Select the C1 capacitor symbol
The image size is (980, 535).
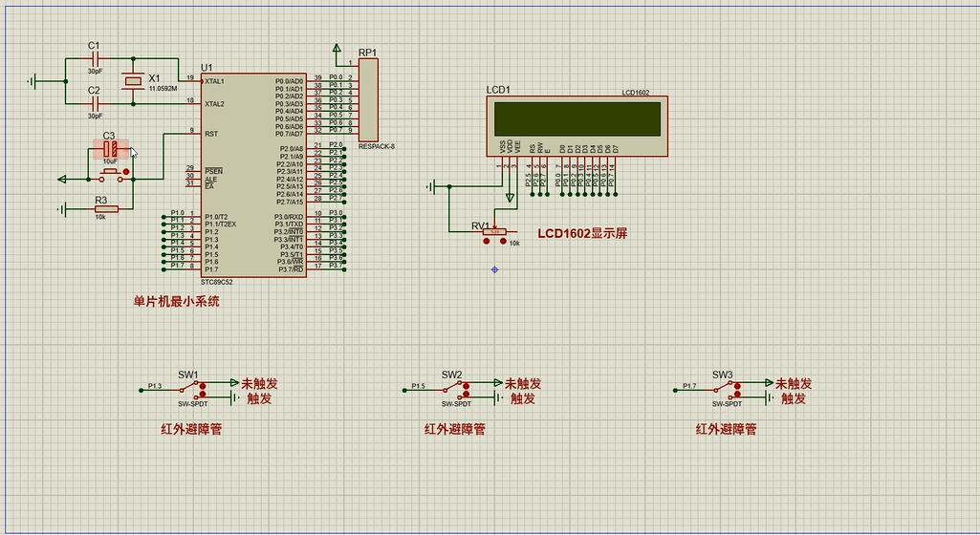pyautogui.click(x=94, y=58)
